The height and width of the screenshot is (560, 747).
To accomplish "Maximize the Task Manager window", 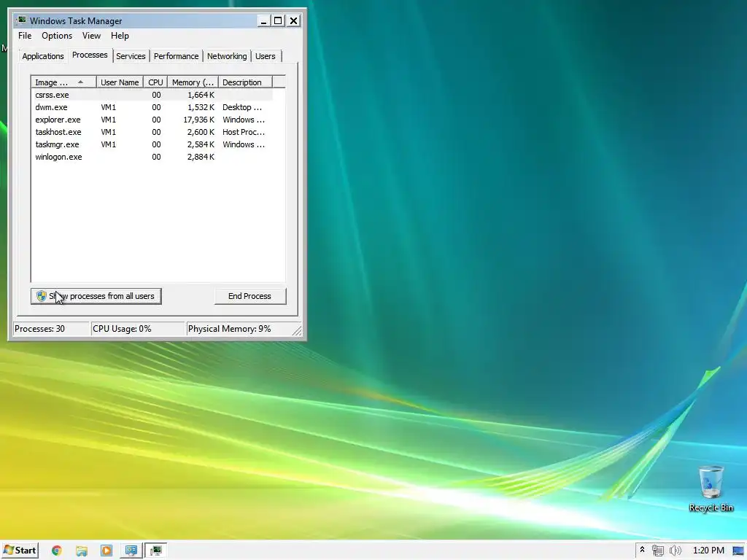I will pyautogui.click(x=278, y=20).
